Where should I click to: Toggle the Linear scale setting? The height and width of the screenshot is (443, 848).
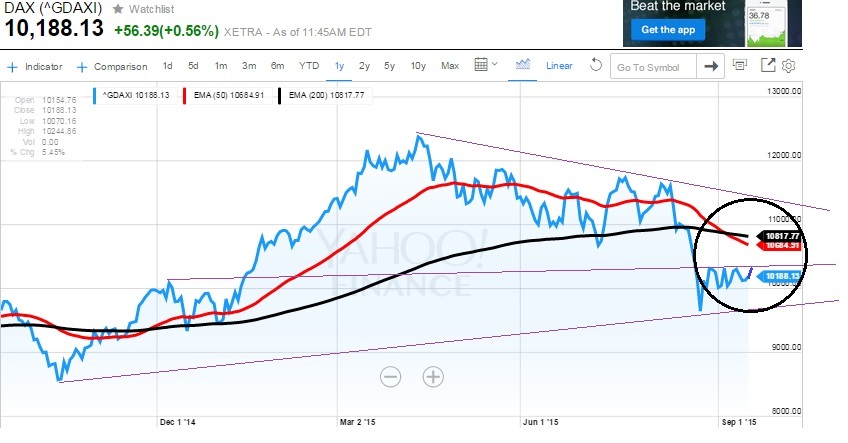559,67
